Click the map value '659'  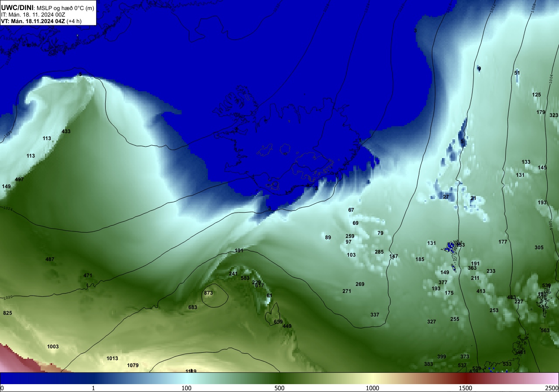click(x=278, y=322)
